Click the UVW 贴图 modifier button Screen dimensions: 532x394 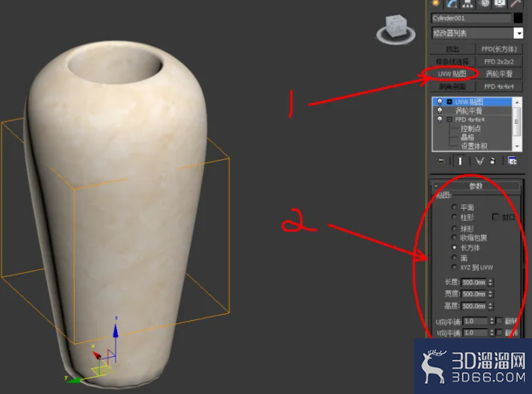[452, 74]
